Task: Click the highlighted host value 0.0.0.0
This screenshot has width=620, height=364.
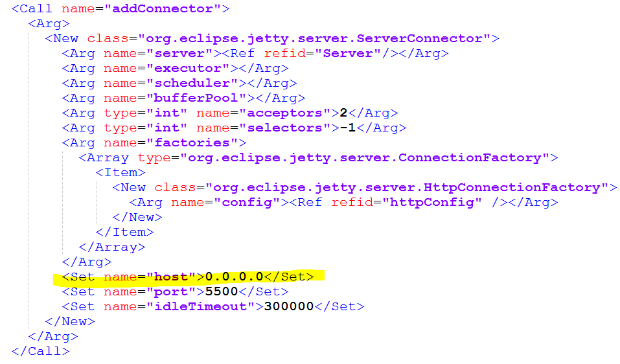Action: [234, 277]
